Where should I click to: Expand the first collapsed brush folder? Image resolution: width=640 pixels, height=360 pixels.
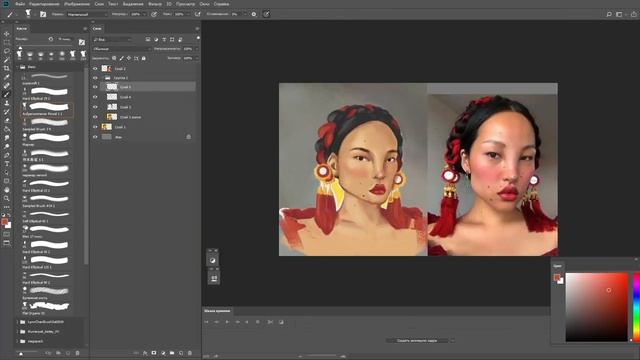17,322
